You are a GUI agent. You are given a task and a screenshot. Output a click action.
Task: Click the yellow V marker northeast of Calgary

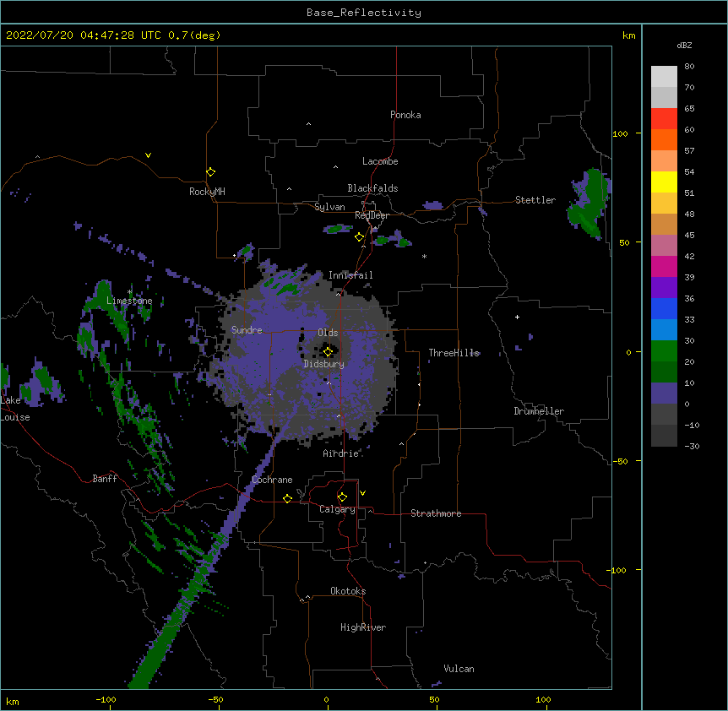coord(362,493)
